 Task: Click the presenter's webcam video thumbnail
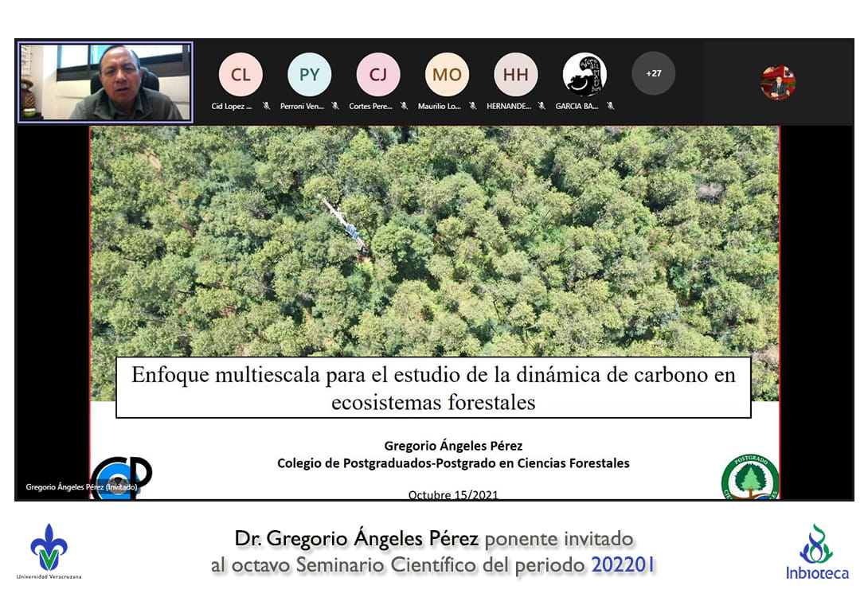tap(105, 82)
